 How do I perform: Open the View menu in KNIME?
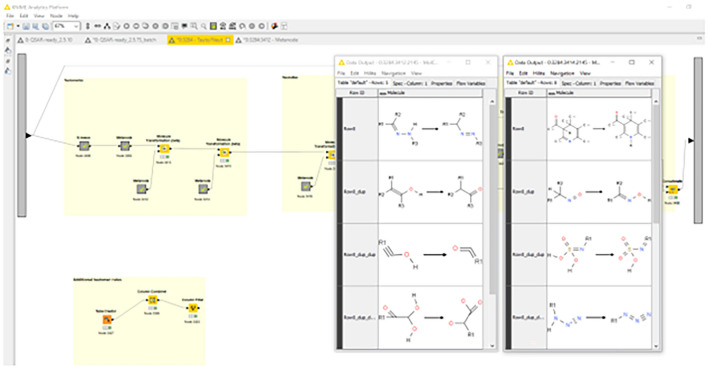(x=39, y=16)
